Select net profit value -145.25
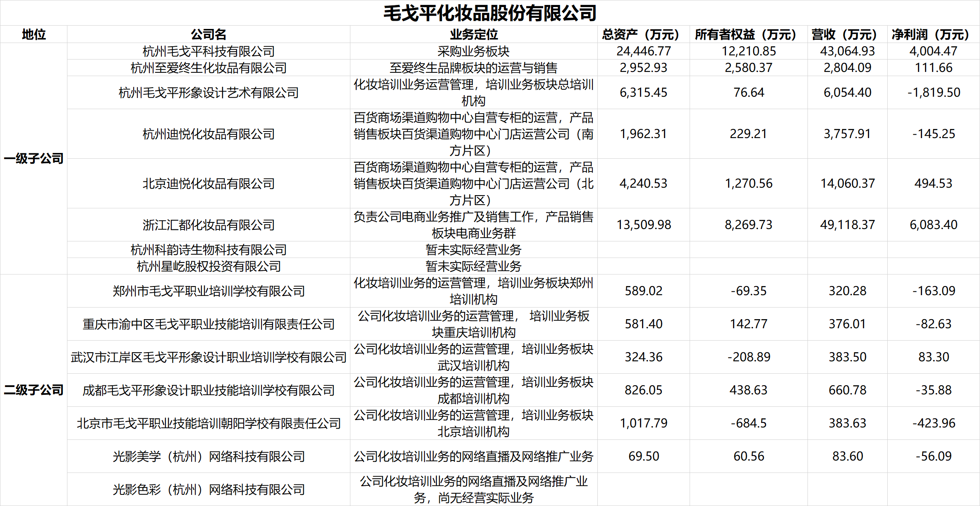980x506 pixels. (933, 134)
